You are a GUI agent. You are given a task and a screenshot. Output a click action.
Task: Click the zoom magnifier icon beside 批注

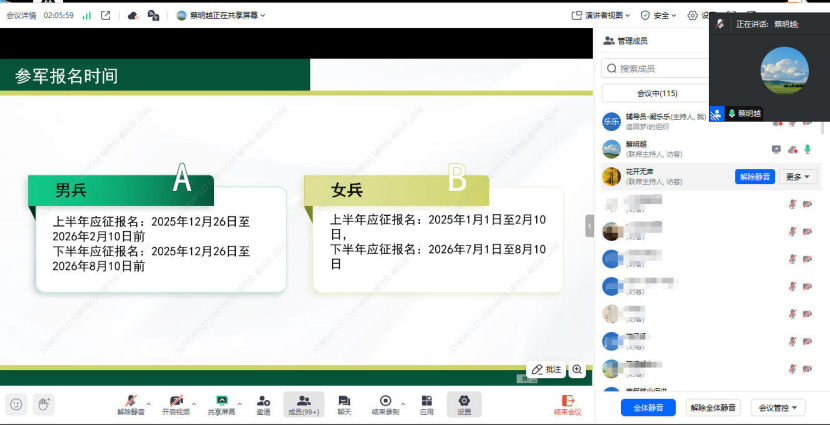[x=577, y=370]
